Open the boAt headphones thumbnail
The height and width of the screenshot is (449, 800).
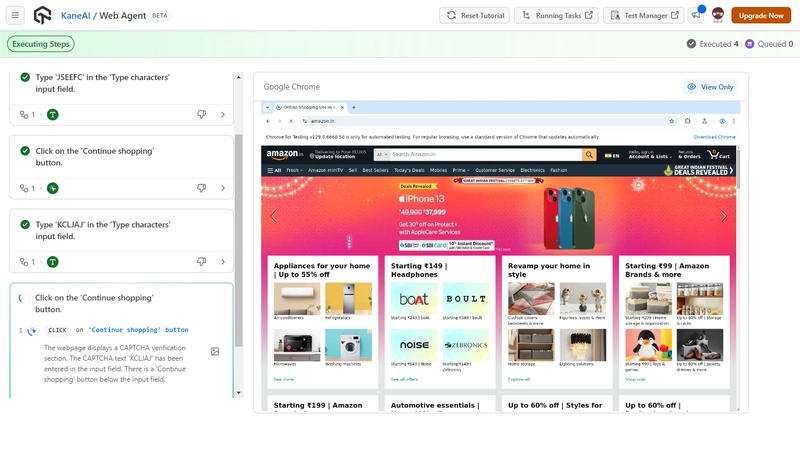click(x=414, y=299)
